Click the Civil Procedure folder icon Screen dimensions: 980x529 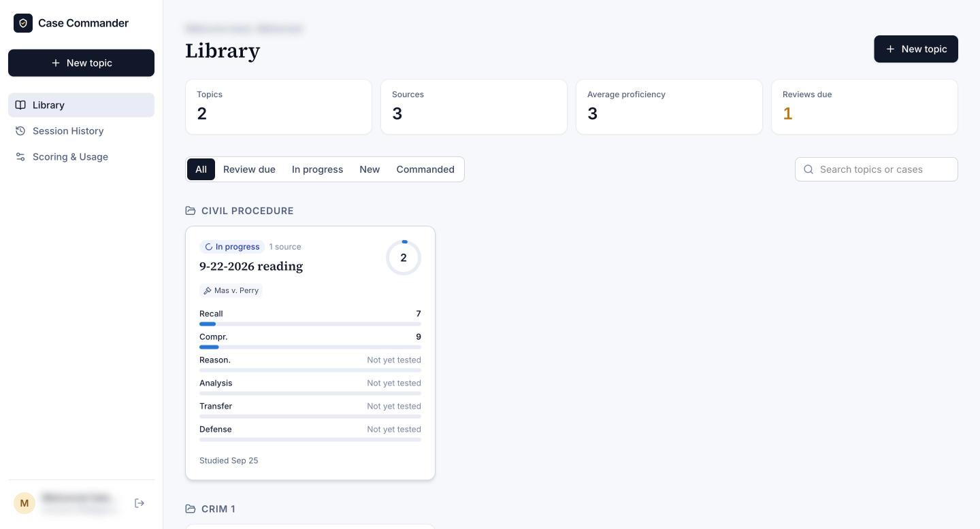[x=191, y=211]
